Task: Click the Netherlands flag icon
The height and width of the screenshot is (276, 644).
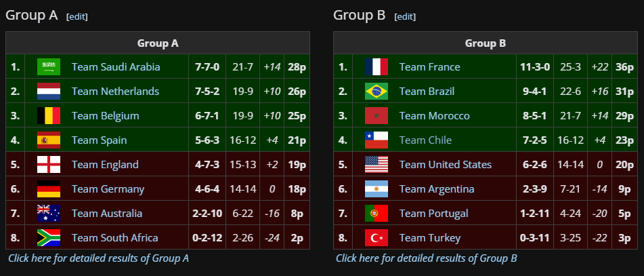Action: pos(49,92)
